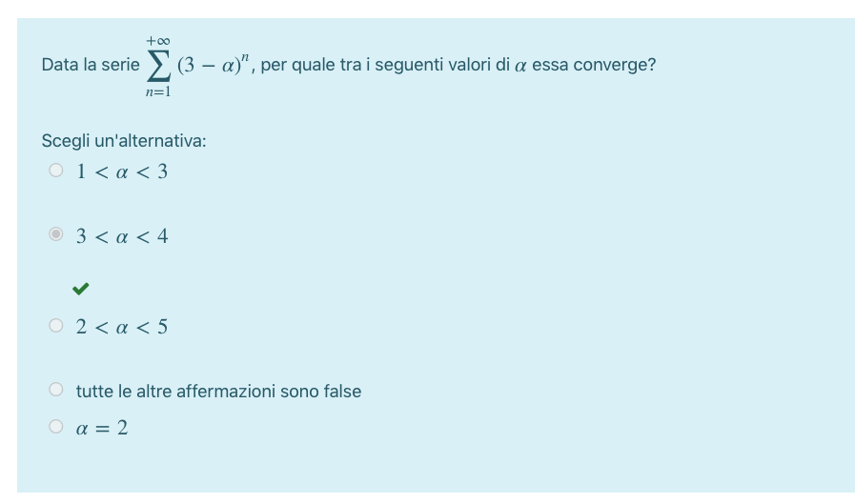Select the radio button for 1 < α < 3

pos(56,171)
